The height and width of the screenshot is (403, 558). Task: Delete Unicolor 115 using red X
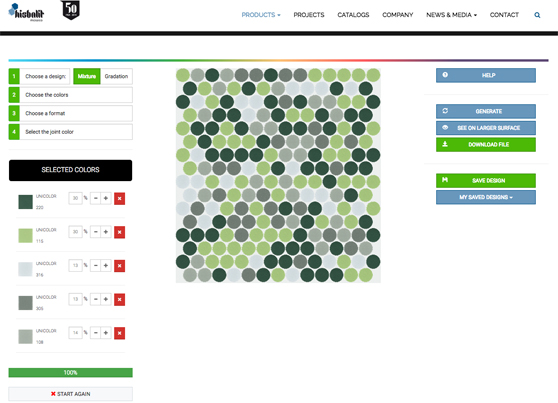(120, 232)
